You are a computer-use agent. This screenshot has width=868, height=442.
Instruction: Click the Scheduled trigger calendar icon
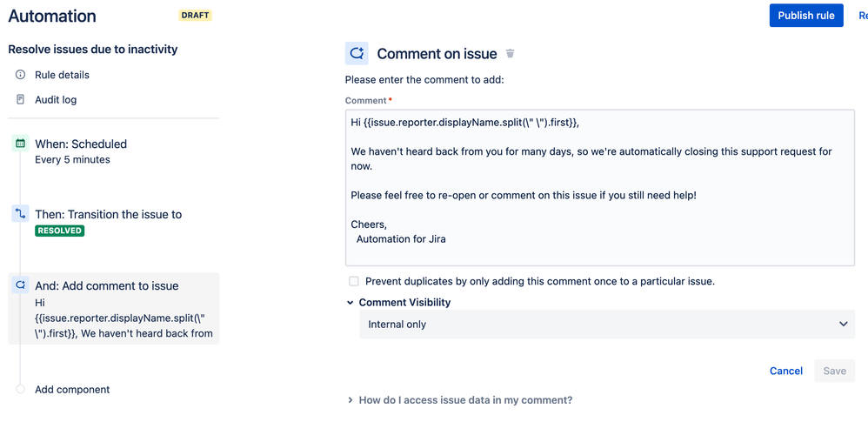coord(21,144)
